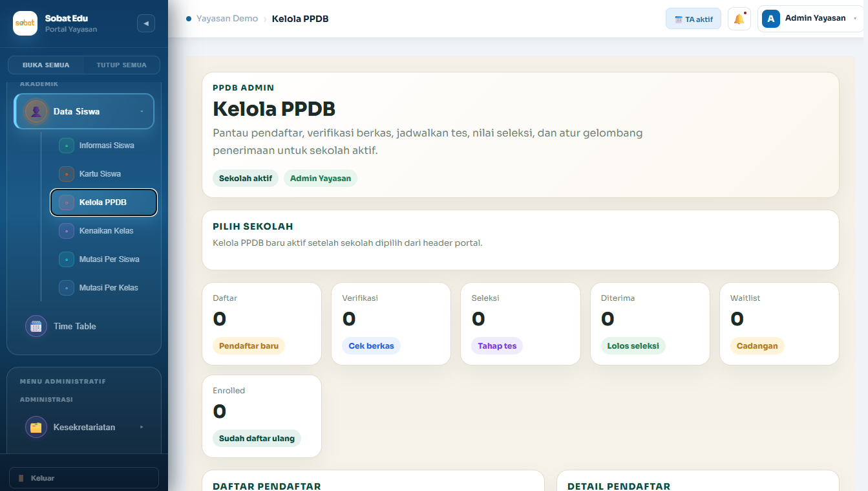
Task: Click the Keluar logout button
Action: tap(84, 478)
